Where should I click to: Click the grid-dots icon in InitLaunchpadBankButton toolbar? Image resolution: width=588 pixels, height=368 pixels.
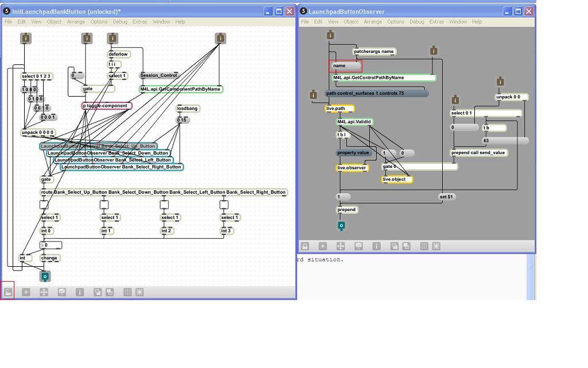click(127, 292)
